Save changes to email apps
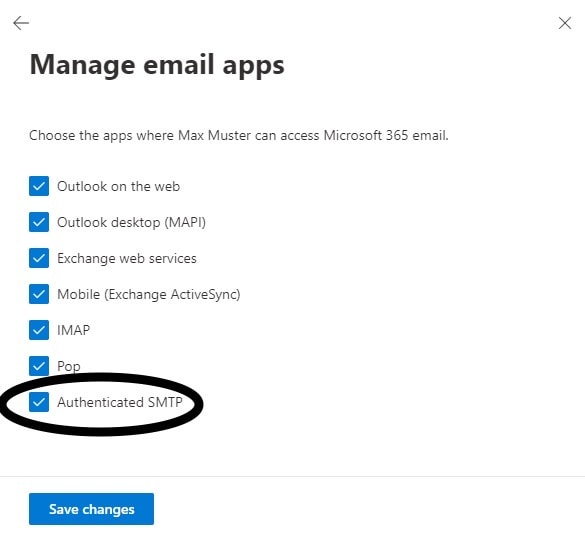The image size is (585, 539). coord(91,509)
